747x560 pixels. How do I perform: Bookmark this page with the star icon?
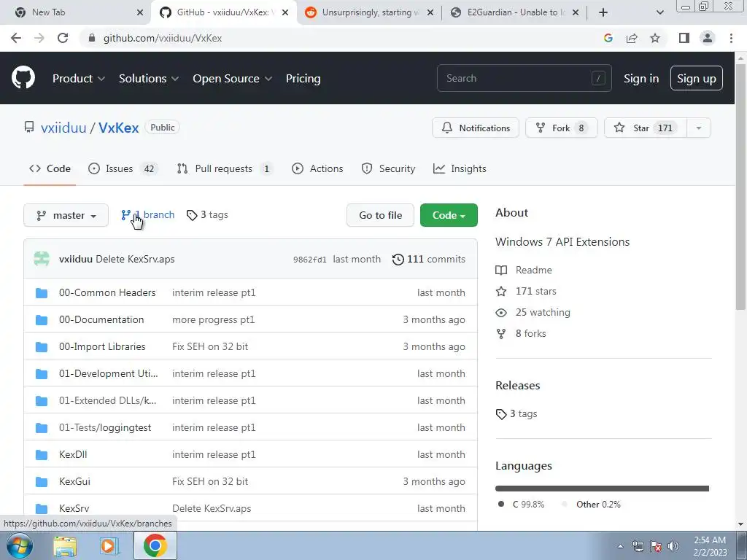(x=655, y=38)
